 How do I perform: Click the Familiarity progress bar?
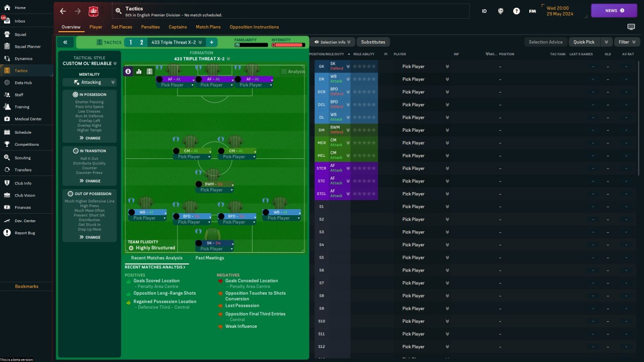click(251, 45)
